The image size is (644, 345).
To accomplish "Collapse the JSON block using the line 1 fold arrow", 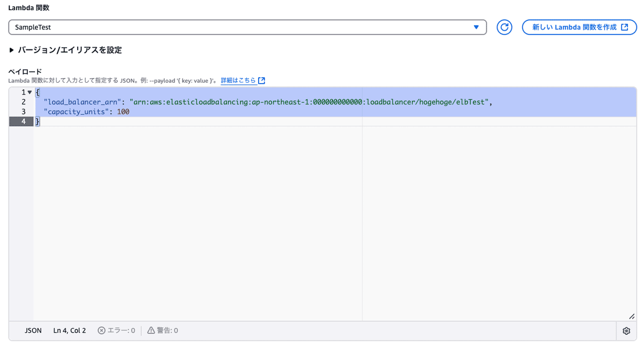I will pyautogui.click(x=30, y=92).
